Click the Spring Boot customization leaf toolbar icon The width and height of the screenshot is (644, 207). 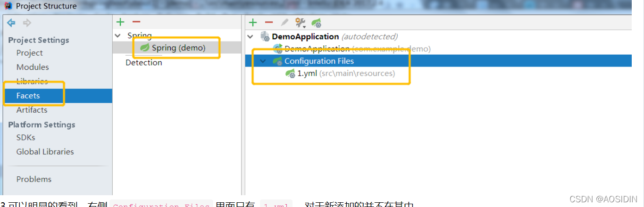pyautogui.click(x=316, y=23)
